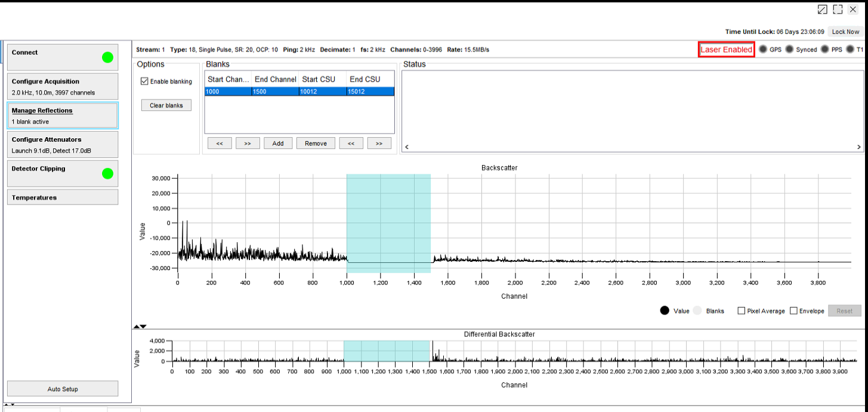The image size is (868, 412).
Task: Click the dashed-square fullscreen icon
Action: click(838, 10)
